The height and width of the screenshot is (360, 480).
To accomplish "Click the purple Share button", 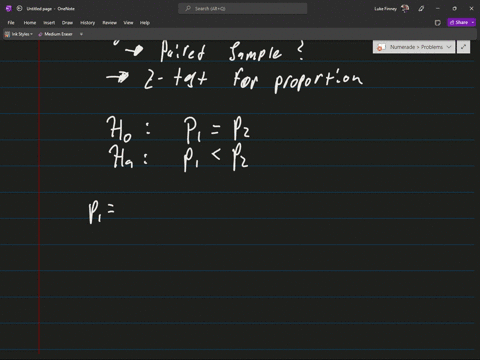I will 459,22.
